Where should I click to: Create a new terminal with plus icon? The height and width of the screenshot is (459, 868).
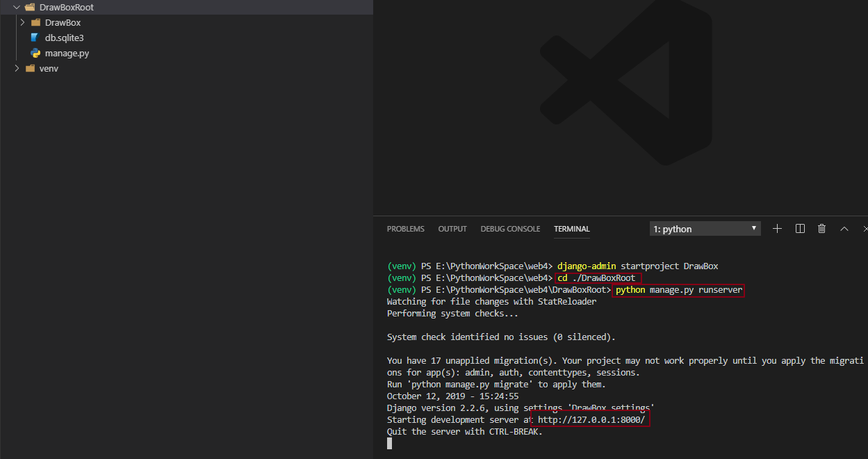pos(778,228)
